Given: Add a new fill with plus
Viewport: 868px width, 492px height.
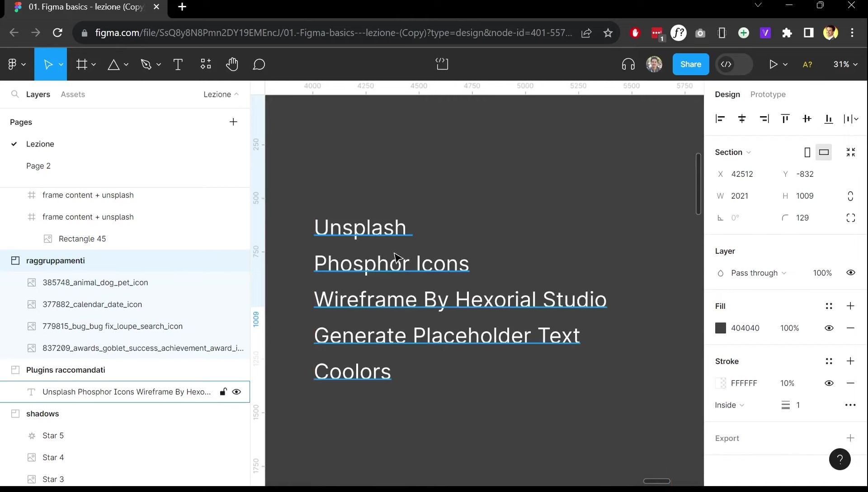Looking at the screenshot, I should pyautogui.click(x=850, y=306).
